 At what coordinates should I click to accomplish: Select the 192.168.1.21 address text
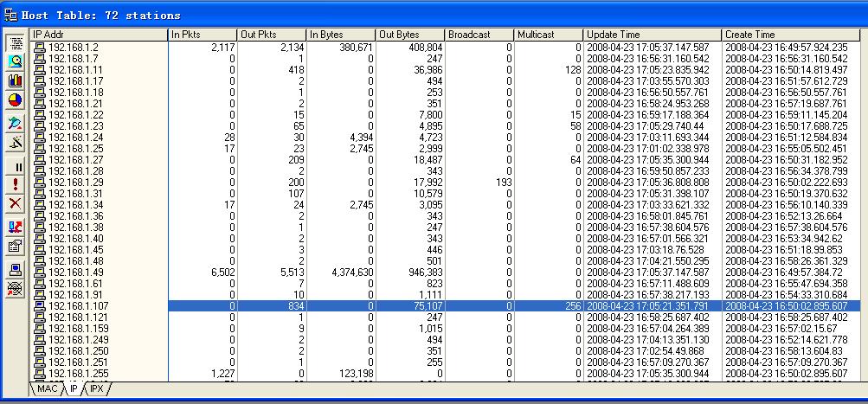tap(76, 104)
